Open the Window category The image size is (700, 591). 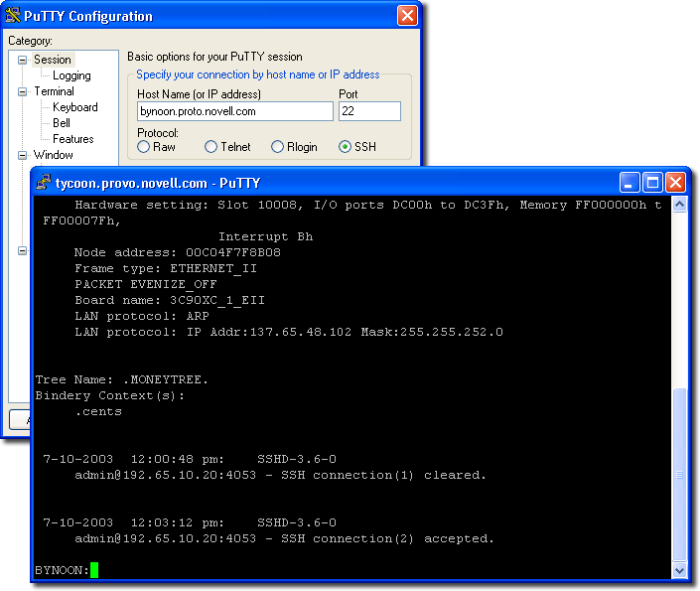[54, 155]
